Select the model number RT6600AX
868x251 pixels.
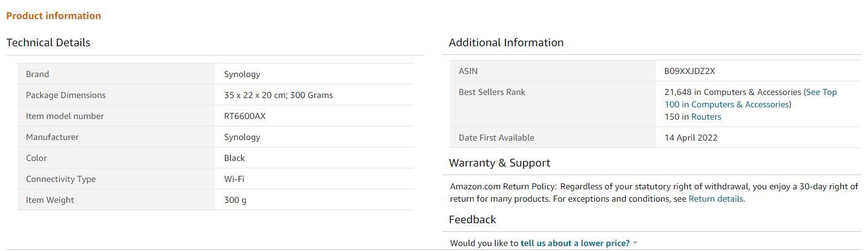point(245,116)
